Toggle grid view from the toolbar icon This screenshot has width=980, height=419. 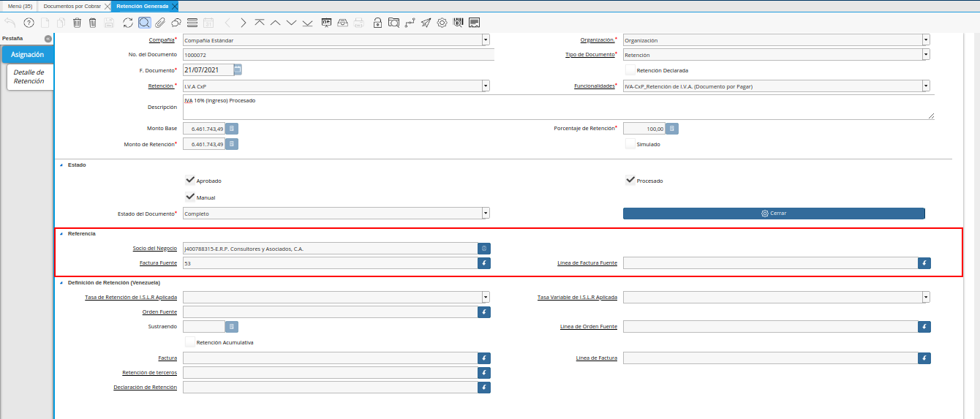coord(192,23)
